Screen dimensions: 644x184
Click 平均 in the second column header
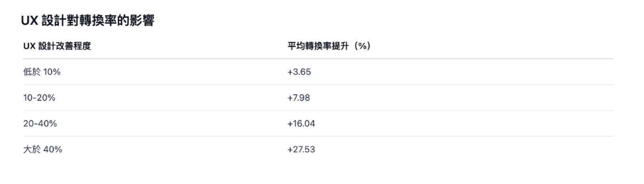(x=295, y=46)
